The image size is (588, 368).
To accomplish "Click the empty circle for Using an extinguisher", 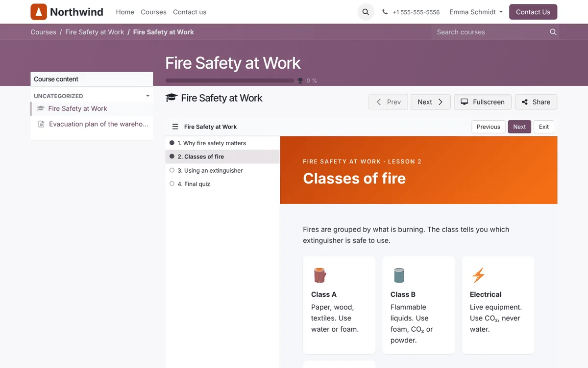I will pyautogui.click(x=172, y=170).
